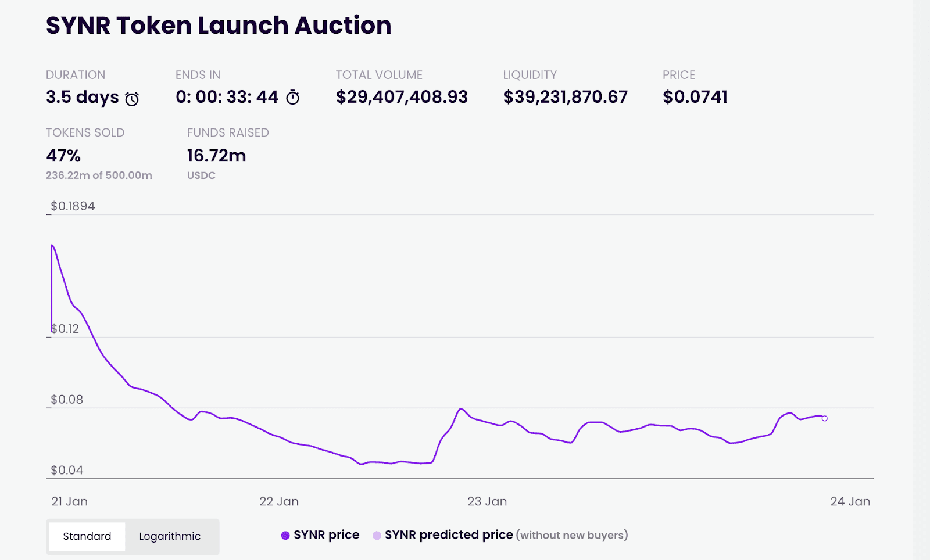930x560 pixels.
Task: Click the hollow circle marker at chart line end
Action: [x=824, y=418]
